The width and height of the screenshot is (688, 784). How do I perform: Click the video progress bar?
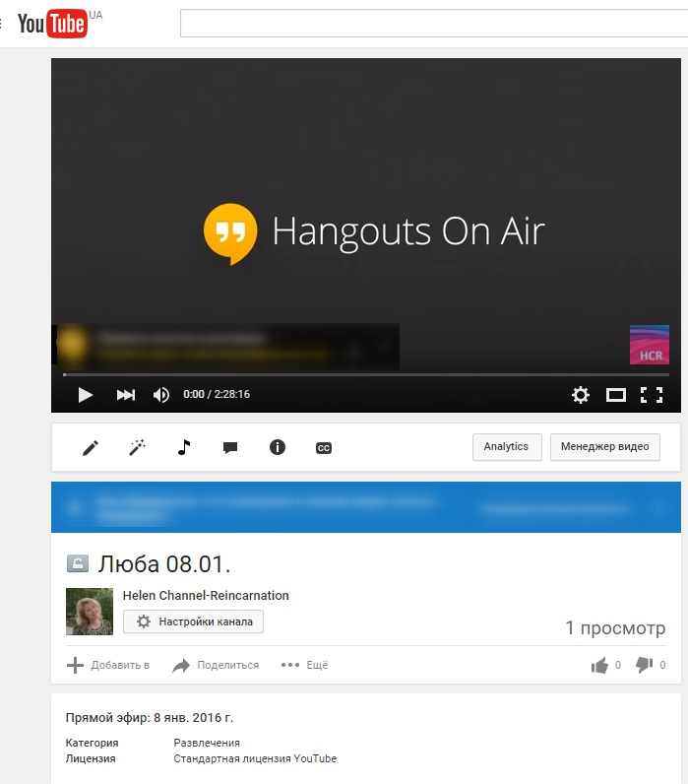point(364,374)
